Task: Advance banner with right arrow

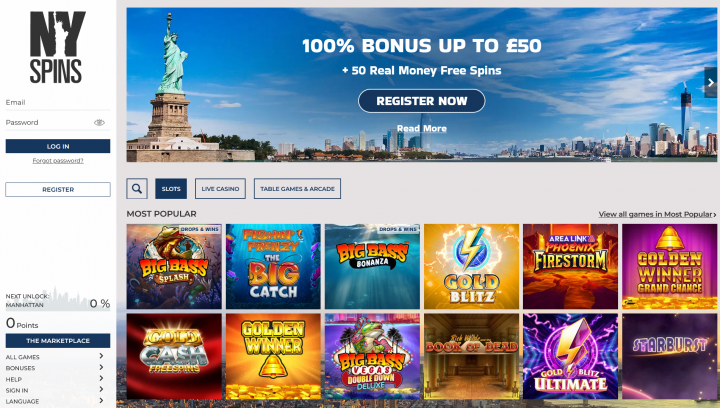Action: [x=710, y=83]
